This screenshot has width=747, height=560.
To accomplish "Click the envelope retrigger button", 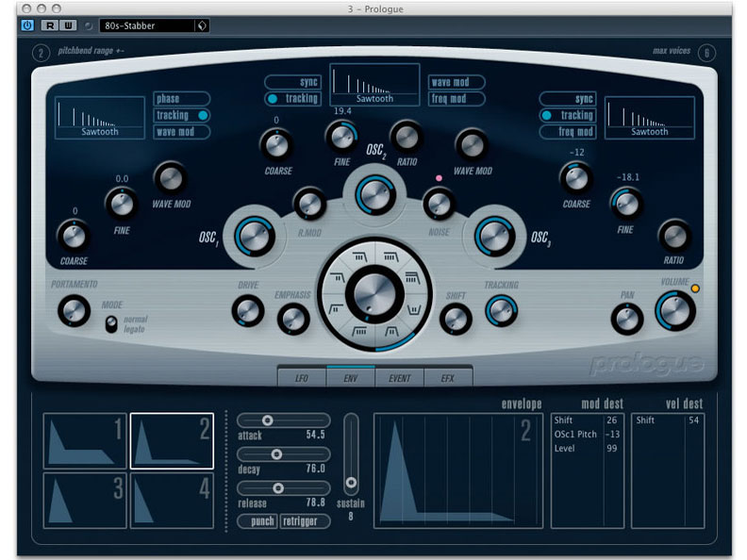I will pyautogui.click(x=305, y=521).
